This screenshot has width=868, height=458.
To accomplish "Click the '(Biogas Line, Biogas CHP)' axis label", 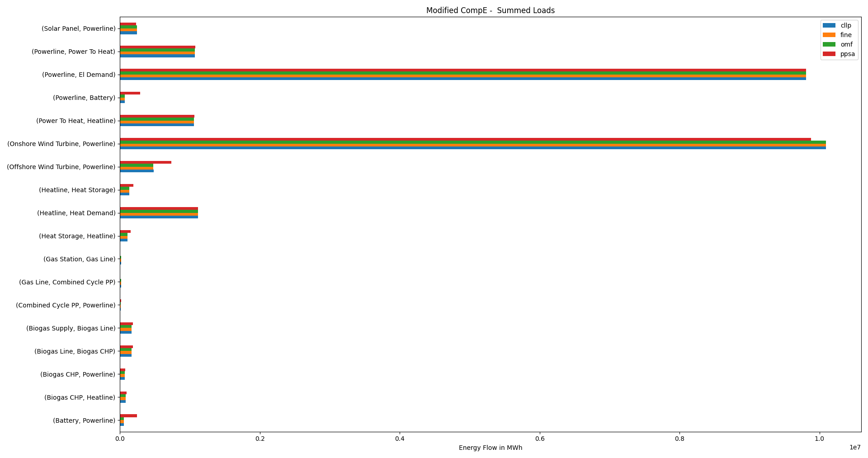I will coord(75,351).
